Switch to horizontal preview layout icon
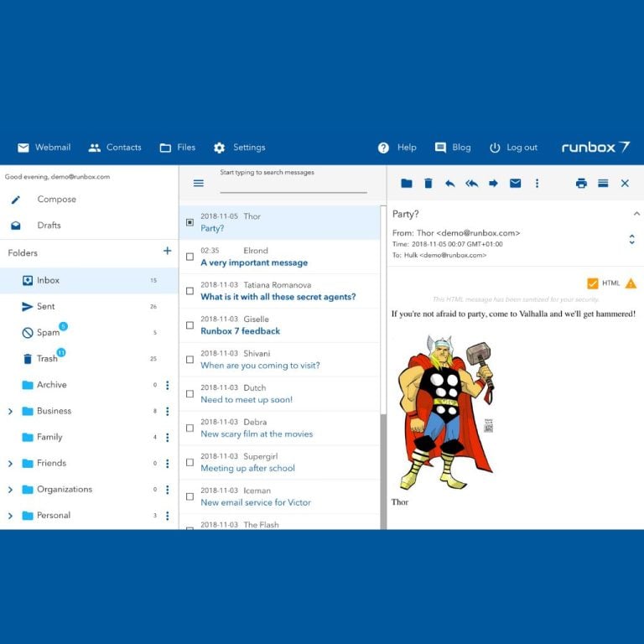The image size is (644, 644). click(603, 183)
